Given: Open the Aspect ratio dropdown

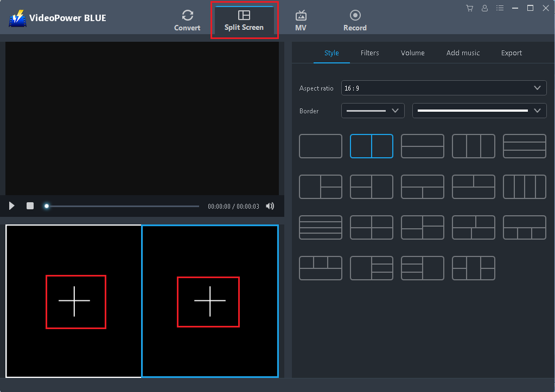Looking at the screenshot, I should click(443, 88).
